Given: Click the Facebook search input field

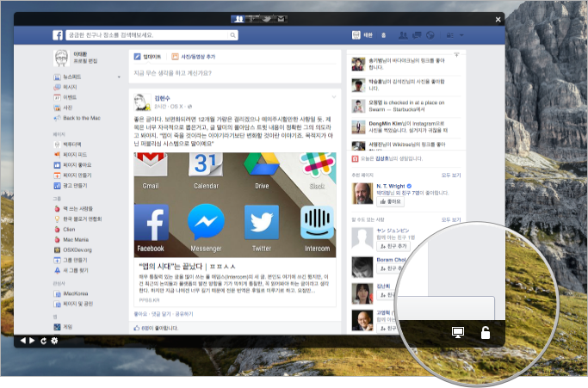Looking at the screenshot, I should tap(147, 35).
